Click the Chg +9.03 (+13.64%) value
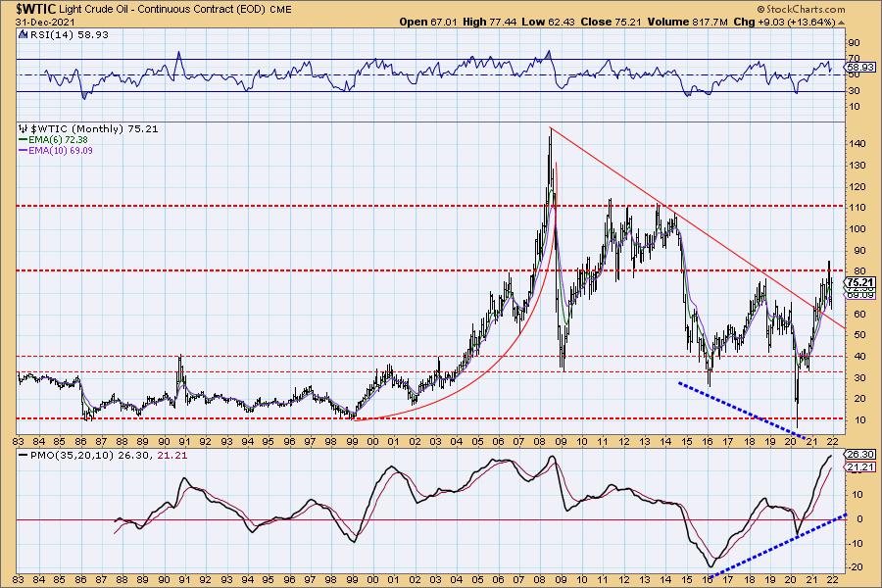Image resolution: width=882 pixels, height=588 pixels. pyautogui.click(x=785, y=22)
